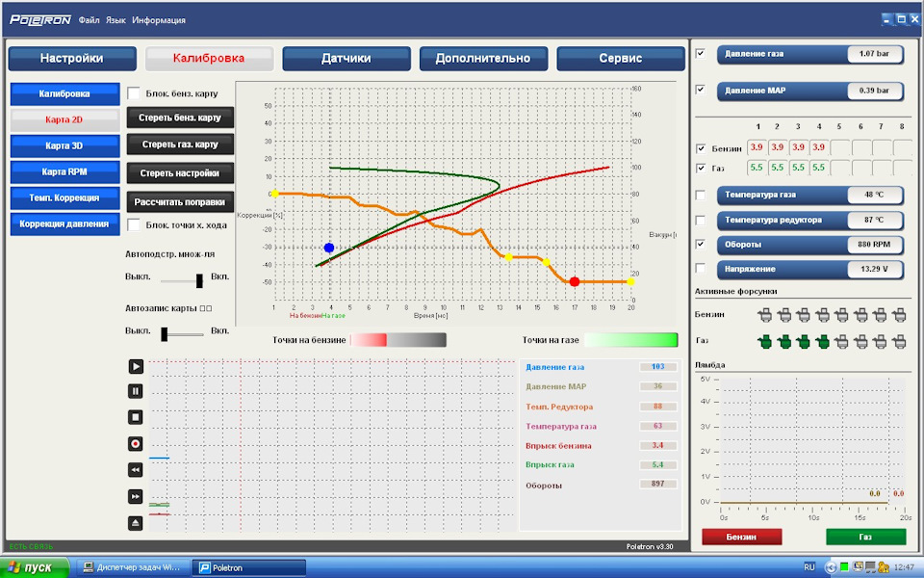
Task: Toggle the Давление MAP checkbox
Action: click(700, 90)
